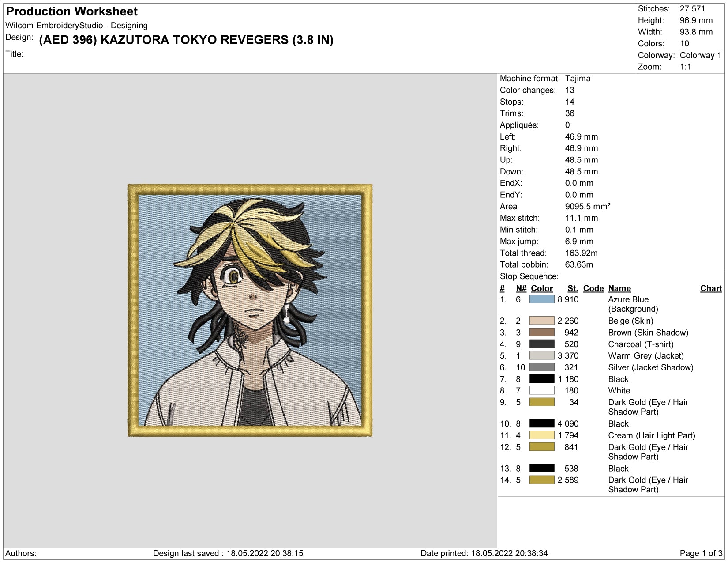
Task: Click the 'Stop Sequence:' label
Action: pyautogui.click(x=529, y=276)
